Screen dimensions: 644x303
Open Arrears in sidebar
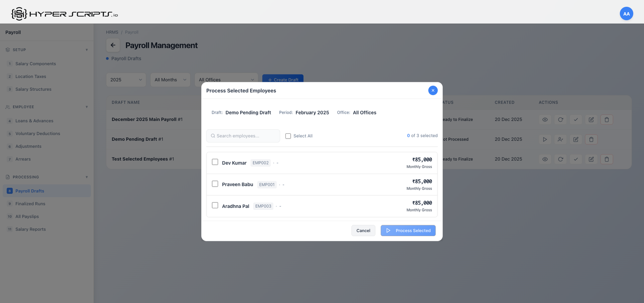pyautogui.click(x=47, y=159)
